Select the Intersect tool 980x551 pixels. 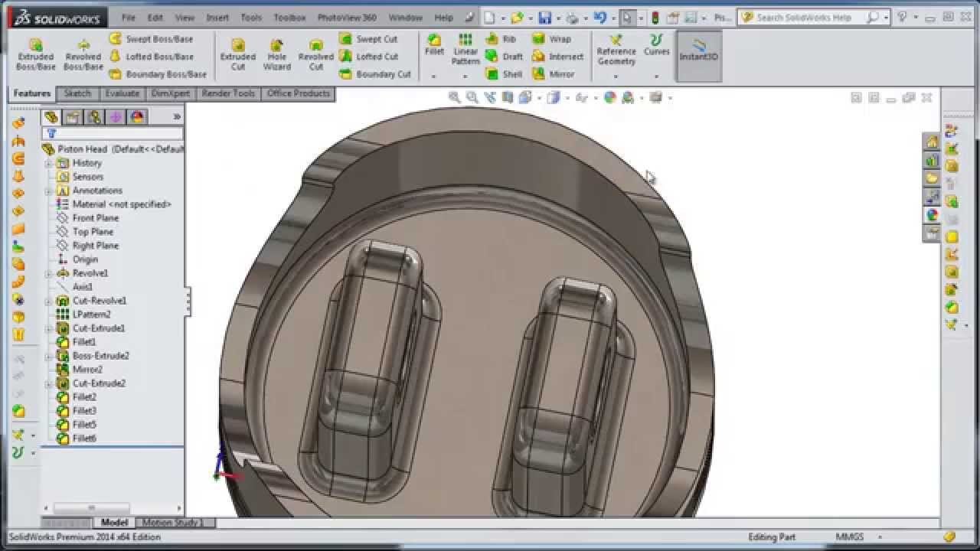[x=558, y=57]
